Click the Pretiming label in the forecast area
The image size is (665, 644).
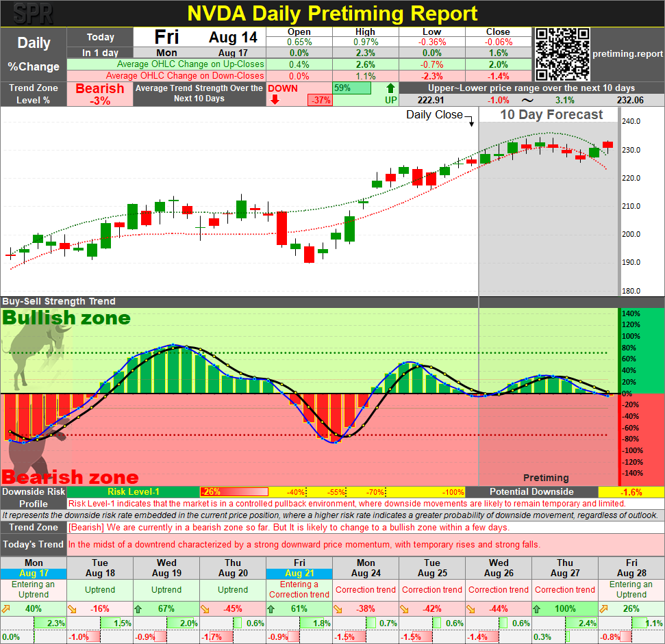point(546,478)
